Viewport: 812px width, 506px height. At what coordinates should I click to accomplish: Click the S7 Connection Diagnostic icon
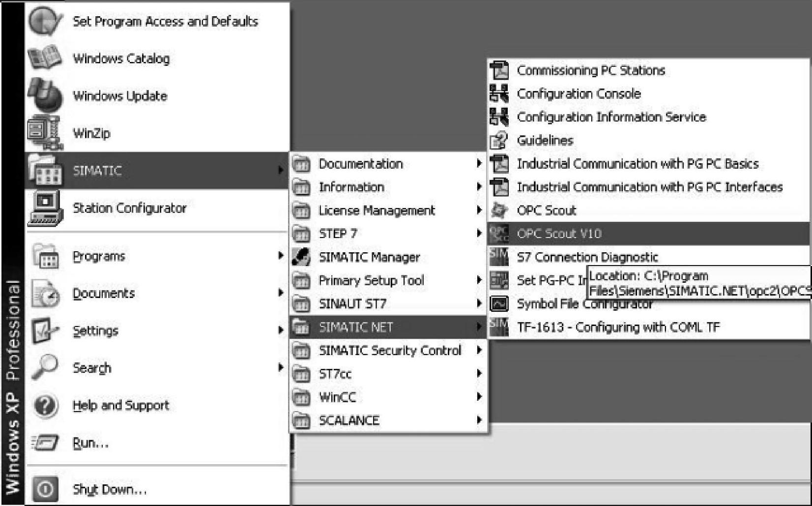click(499, 257)
